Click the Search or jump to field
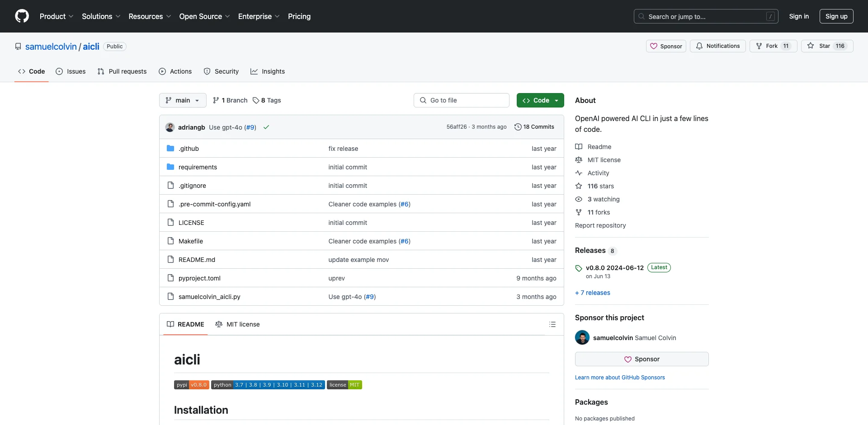The height and width of the screenshot is (425, 868). [x=706, y=16]
